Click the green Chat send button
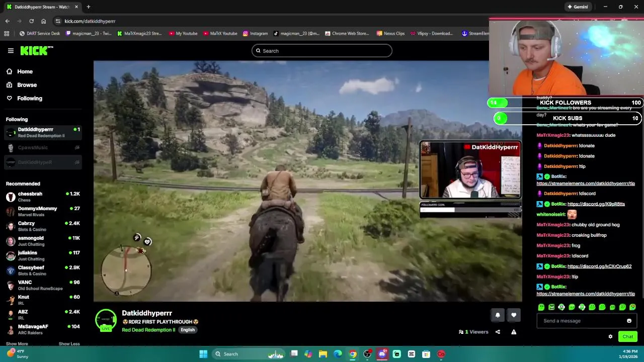644x362 pixels. coord(627,337)
